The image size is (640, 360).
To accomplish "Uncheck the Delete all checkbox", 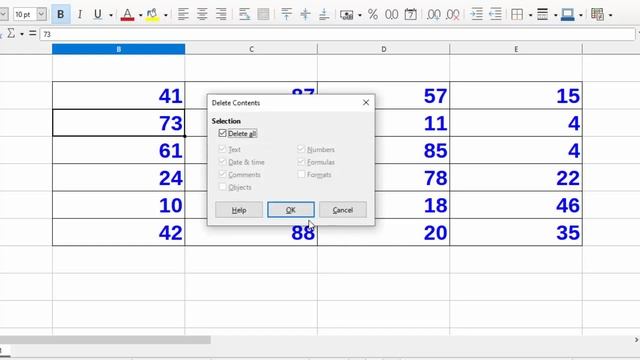I will (222, 133).
